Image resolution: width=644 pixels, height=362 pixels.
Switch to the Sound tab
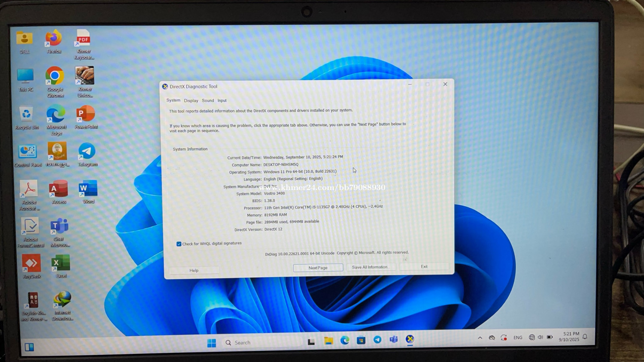click(x=208, y=101)
